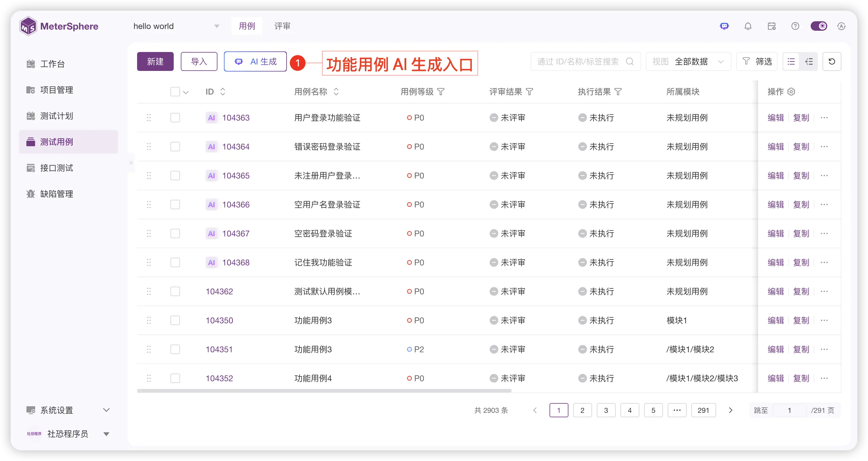
Task: Check the box for case 104367
Action: [x=175, y=233]
